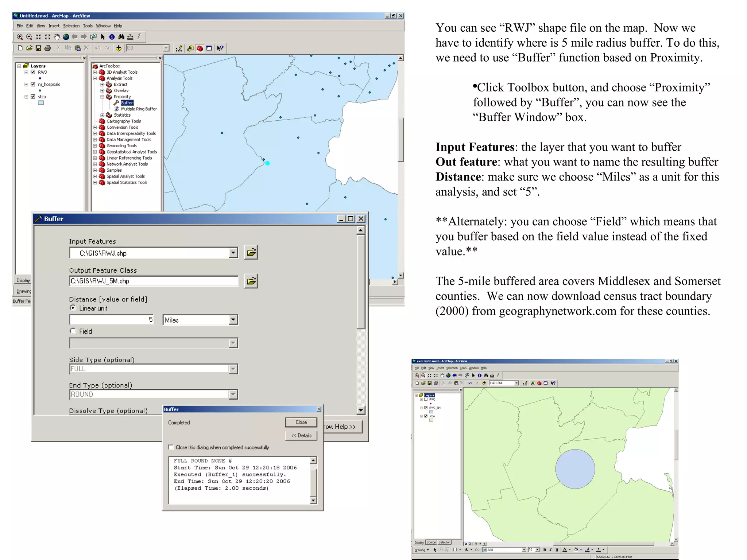Expand 3D Analyst Tools in ArcToolbox
This screenshot has height=560, width=747.
95,72
